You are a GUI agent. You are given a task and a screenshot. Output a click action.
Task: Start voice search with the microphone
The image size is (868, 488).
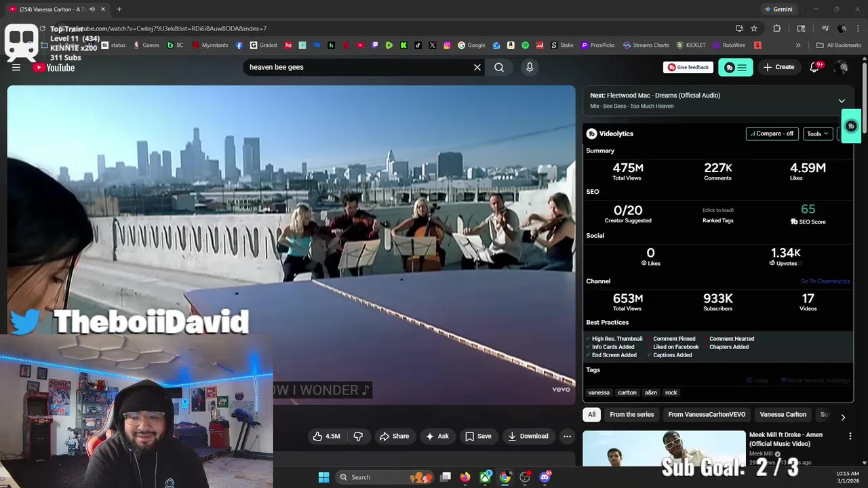(x=530, y=67)
